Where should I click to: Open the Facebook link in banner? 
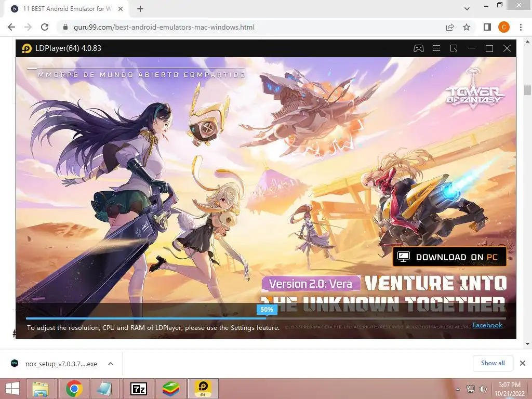click(487, 325)
